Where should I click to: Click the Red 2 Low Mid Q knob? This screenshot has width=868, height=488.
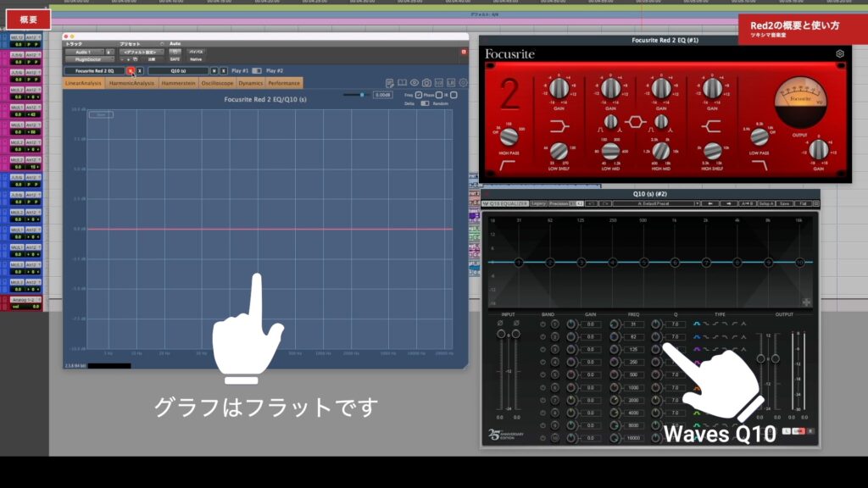coord(610,122)
